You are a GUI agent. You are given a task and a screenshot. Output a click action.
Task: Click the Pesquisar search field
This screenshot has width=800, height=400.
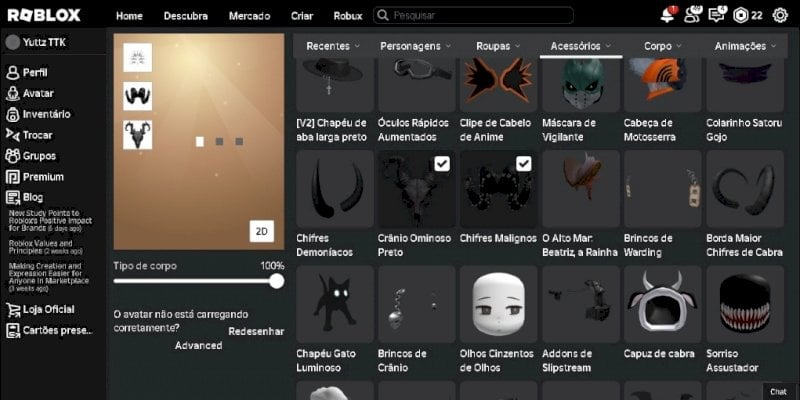(x=473, y=15)
